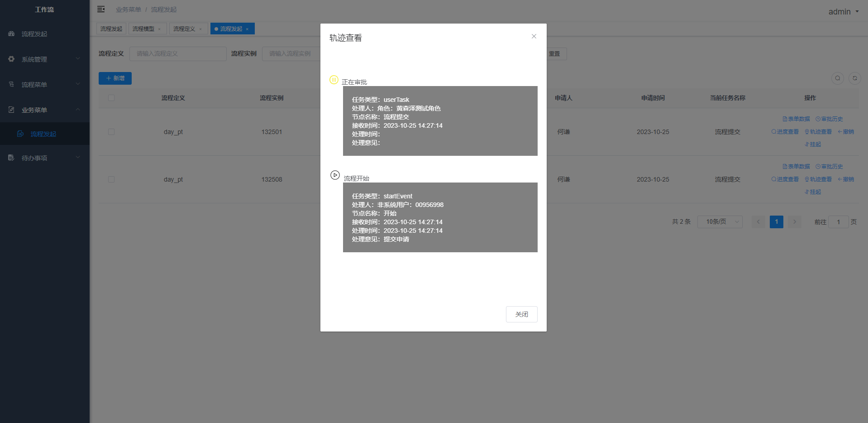Click the 当前任务名称 column header
The height and width of the screenshot is (423, 868).
[x=728, y=98]
